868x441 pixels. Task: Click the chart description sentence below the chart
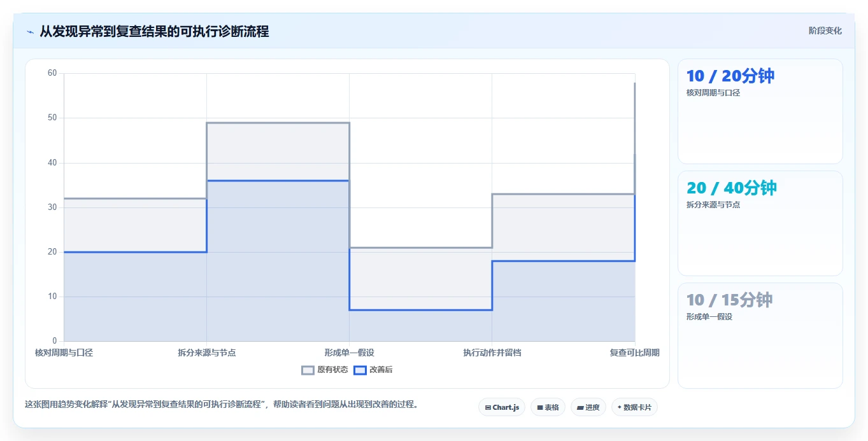click(x=222, y=404)
